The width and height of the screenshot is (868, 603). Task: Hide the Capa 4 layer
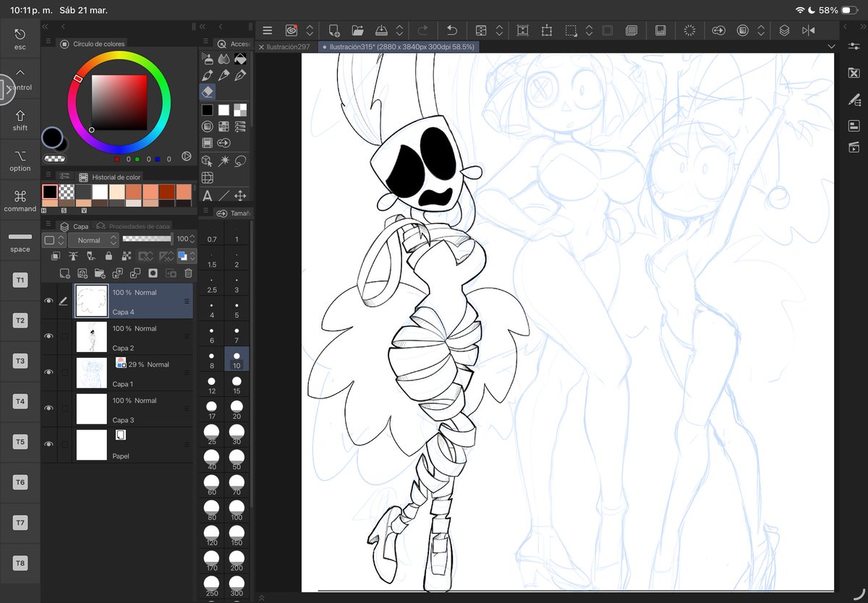tap(48, 301)
